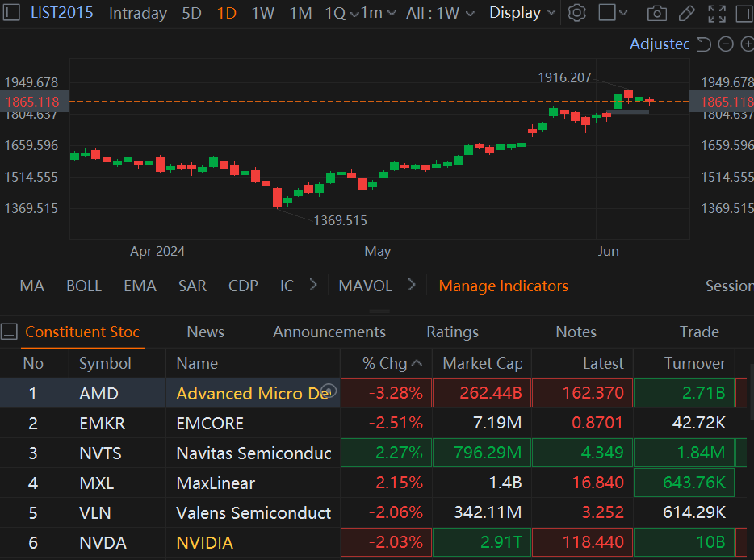Toggle the SAR indicator
The height and width of the screenshot is (560, 754).
point(192,286)
